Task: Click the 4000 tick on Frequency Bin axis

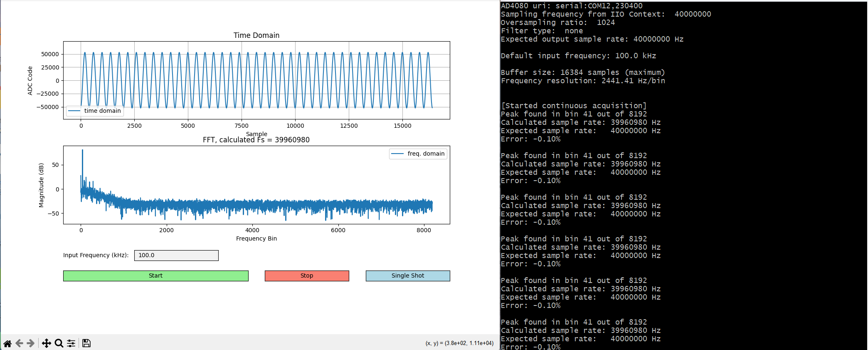Action: tap(252, 230)
